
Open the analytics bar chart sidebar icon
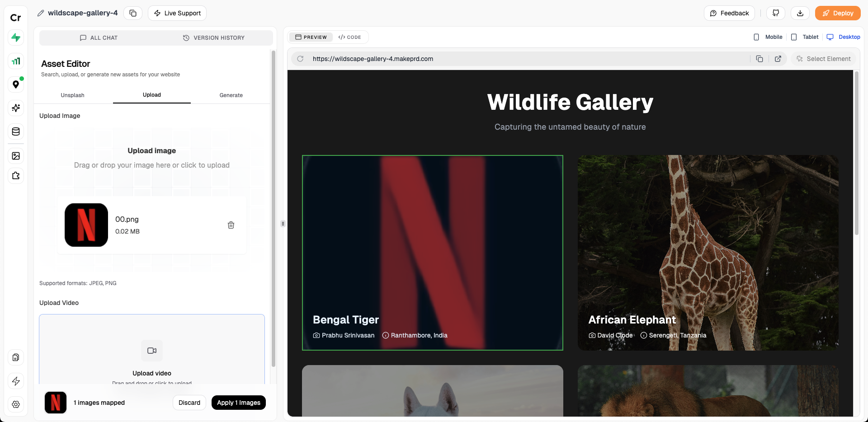16,61
